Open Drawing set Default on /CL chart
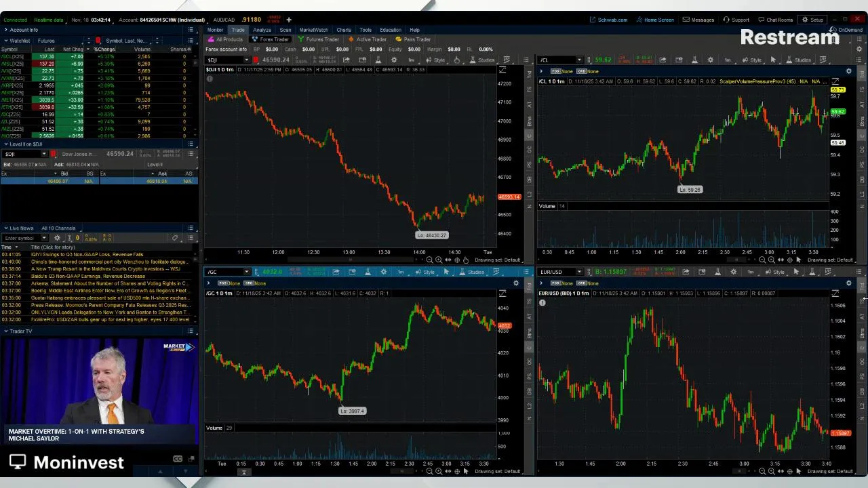Image resolution: width=868 pixels, height=488 pixels. [x=829, y=260]
